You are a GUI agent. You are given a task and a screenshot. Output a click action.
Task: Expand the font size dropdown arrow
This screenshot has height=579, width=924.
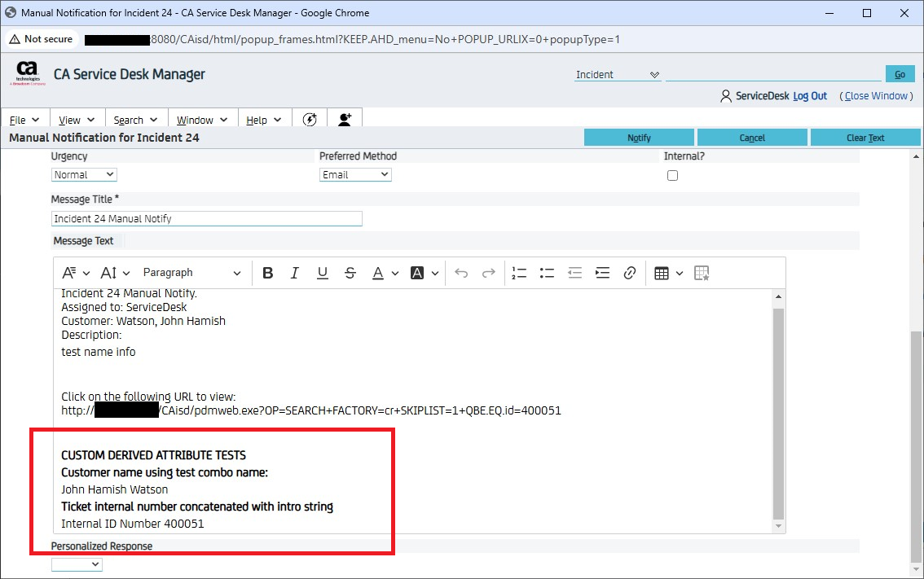point(126,274)
